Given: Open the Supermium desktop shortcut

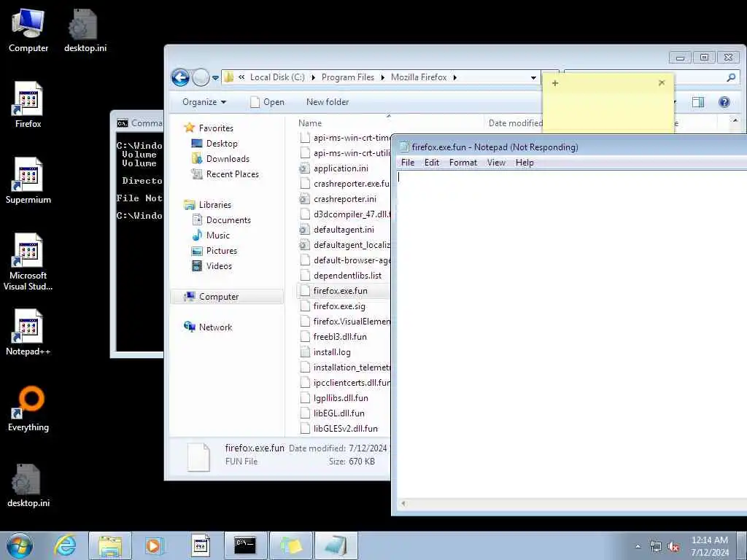Looking at the screenshot, I should [x=28, y=181].
